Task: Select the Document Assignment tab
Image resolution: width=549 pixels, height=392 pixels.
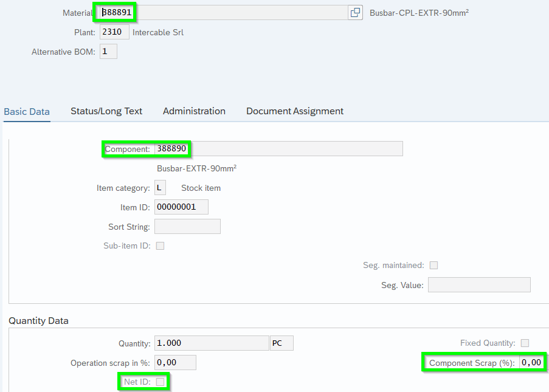Action: coord(295,111)
